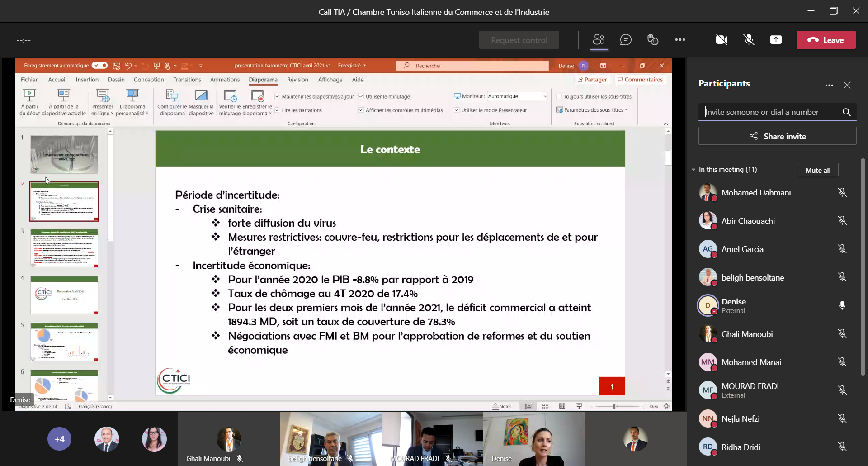This screenshot has width=868, height=466.
Task: Click the undo arrow in PowerPoint
Action: (x=128, y=66)
